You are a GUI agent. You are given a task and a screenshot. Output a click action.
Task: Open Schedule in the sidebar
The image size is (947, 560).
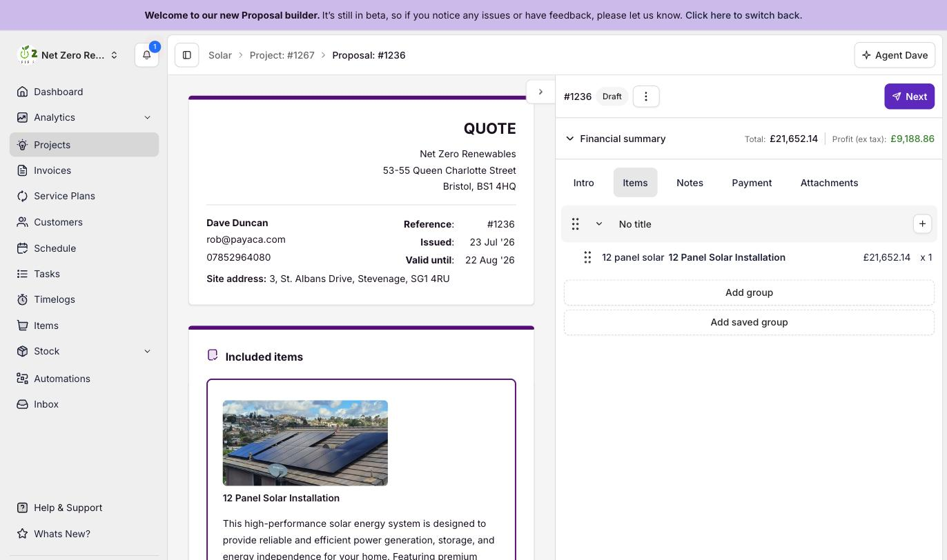pyautogui.click(x=84, y=248)
